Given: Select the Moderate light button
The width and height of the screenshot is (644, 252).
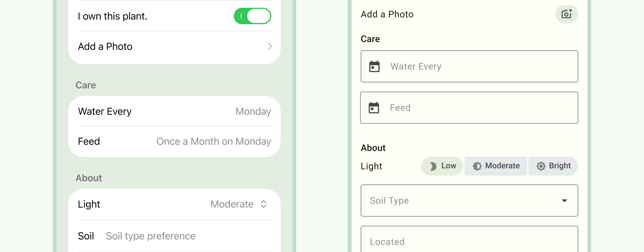Looking at the screenshot, I should [496, 166].
